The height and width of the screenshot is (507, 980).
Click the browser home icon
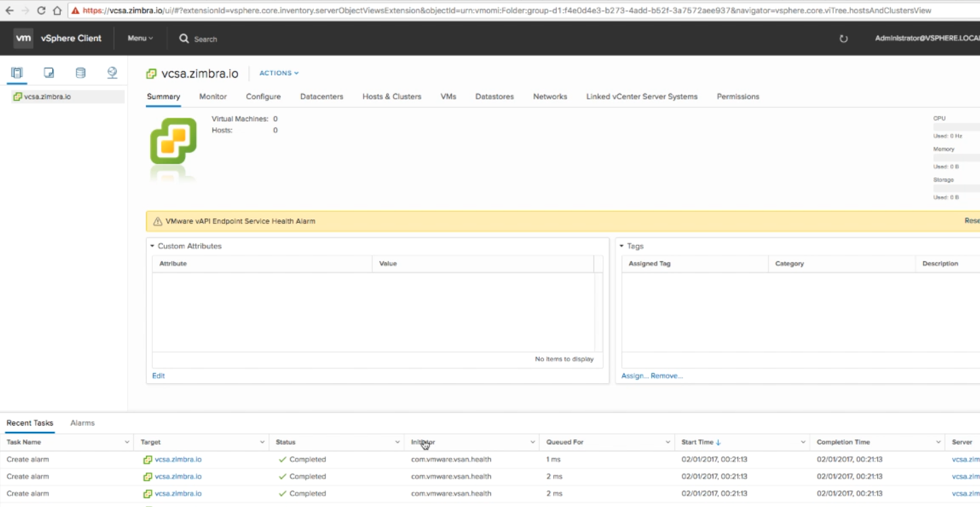point(57,11)
